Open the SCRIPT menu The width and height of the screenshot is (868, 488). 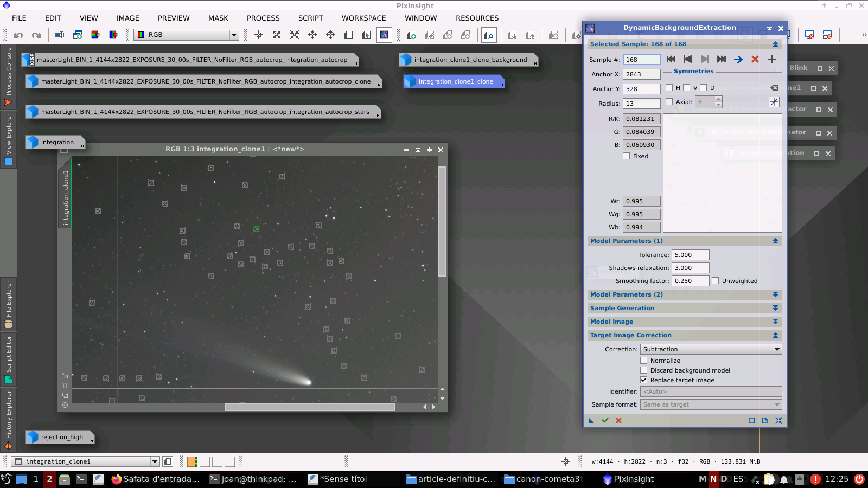(310, 18)
